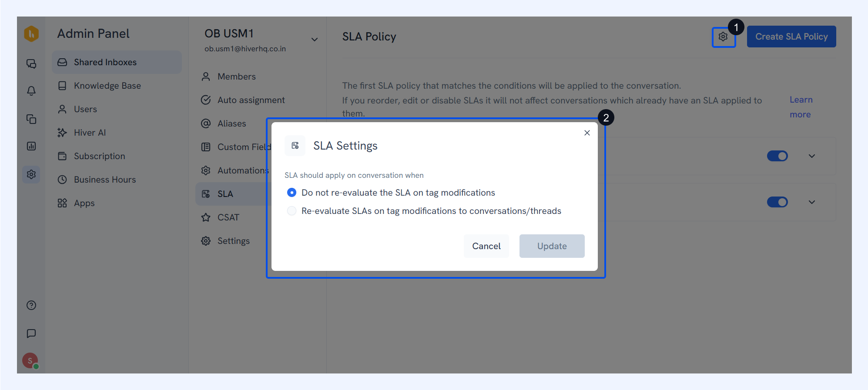Select Re-evaluate SLAs on tag modifications
This screenshot has height=390, width=868.
292,211
